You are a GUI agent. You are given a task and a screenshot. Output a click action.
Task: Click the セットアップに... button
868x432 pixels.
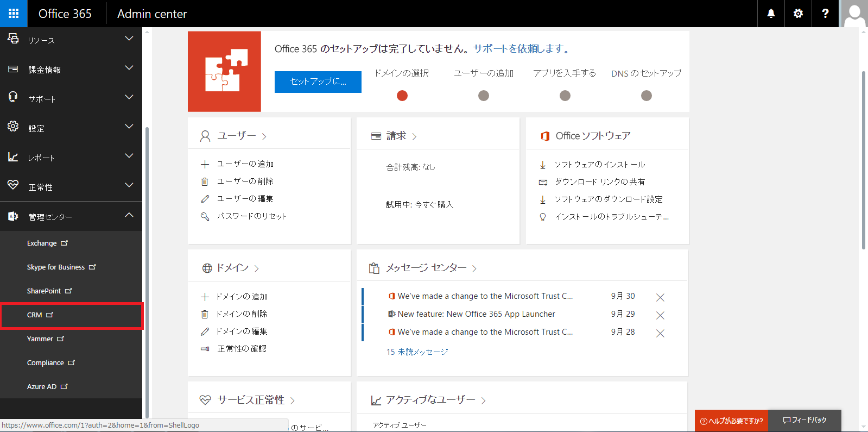(x=318, y=82)
